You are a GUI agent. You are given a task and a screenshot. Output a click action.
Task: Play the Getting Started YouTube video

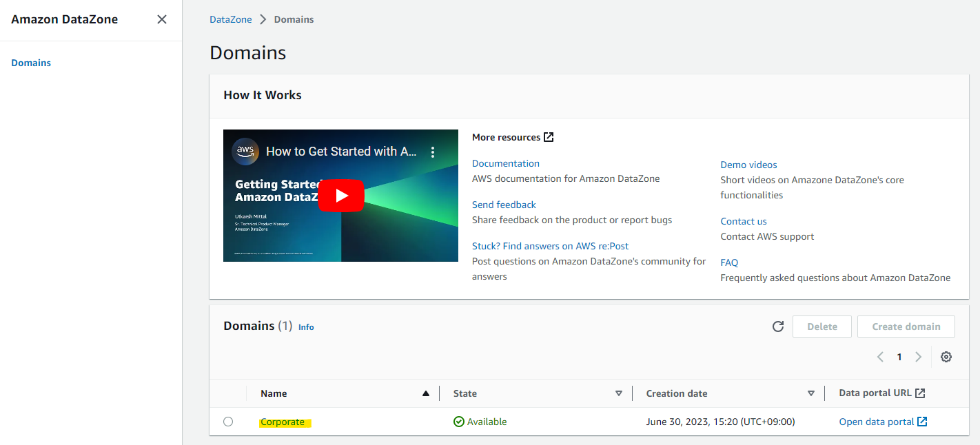click(x=341, y=196)
